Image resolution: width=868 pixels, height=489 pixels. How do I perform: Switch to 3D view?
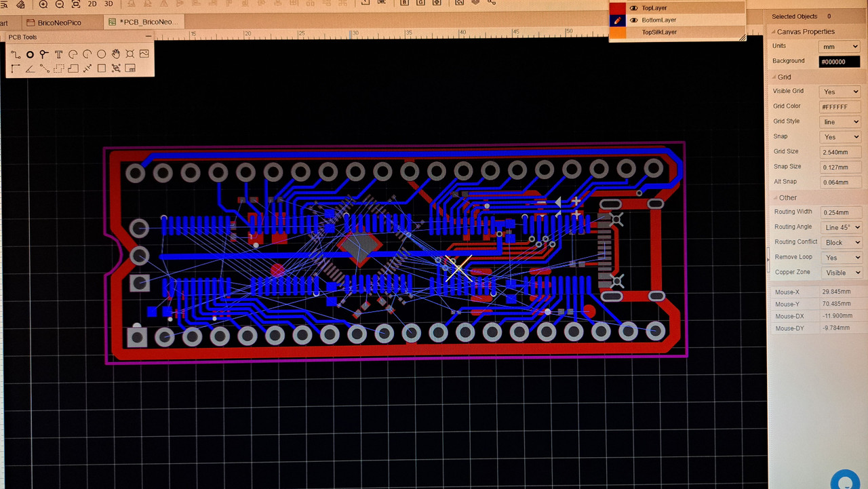[108, 4]
